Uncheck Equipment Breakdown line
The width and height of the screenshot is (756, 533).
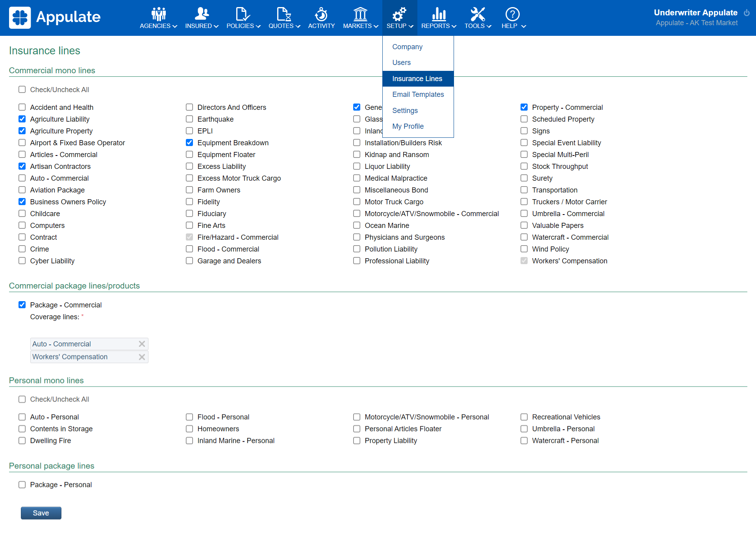[189, 143]
